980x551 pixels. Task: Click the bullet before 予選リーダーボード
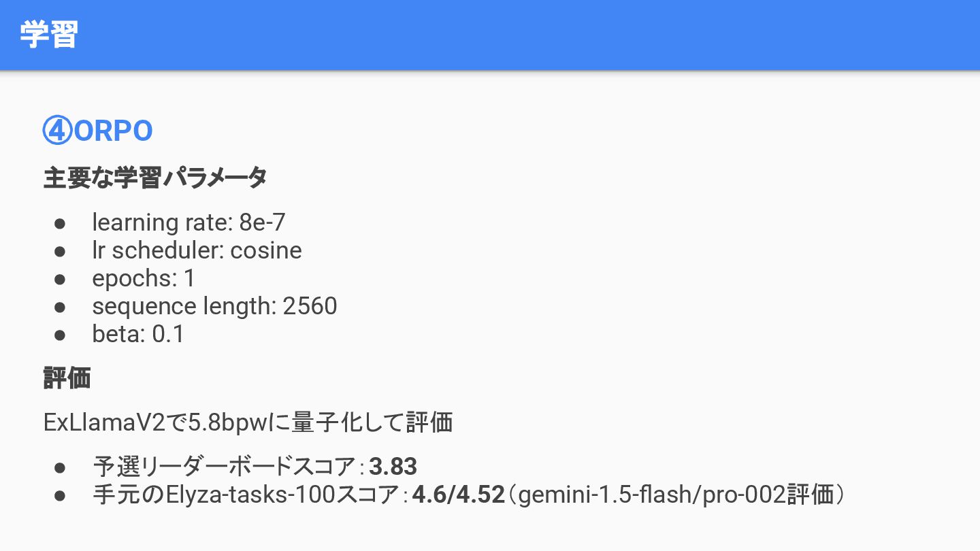click(x=60, y=467)
